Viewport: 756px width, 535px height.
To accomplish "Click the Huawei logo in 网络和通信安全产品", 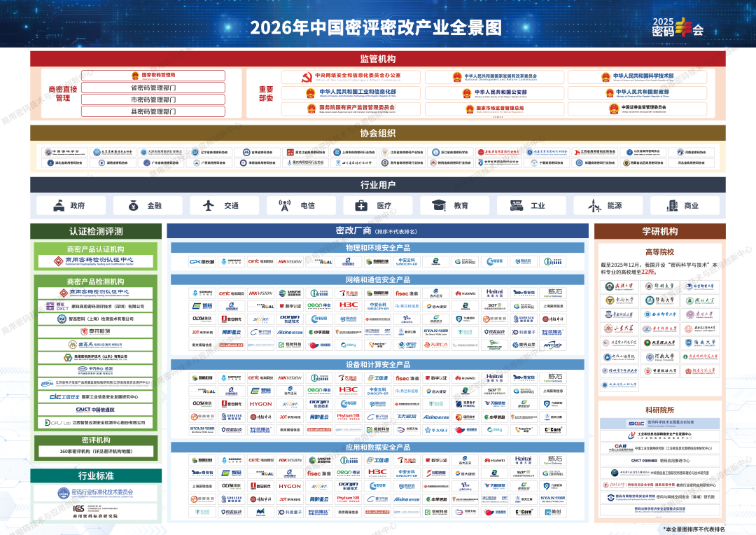I will click(465, 293).
